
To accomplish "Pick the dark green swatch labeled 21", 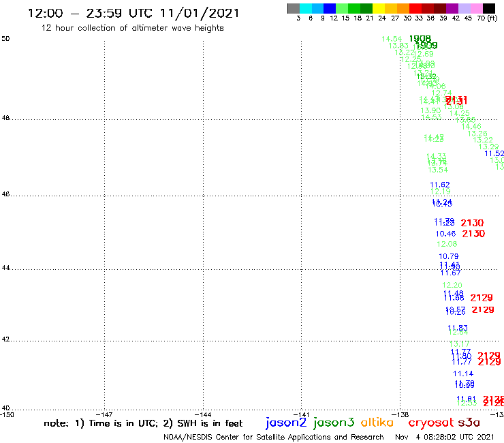I will pos(366,8).
